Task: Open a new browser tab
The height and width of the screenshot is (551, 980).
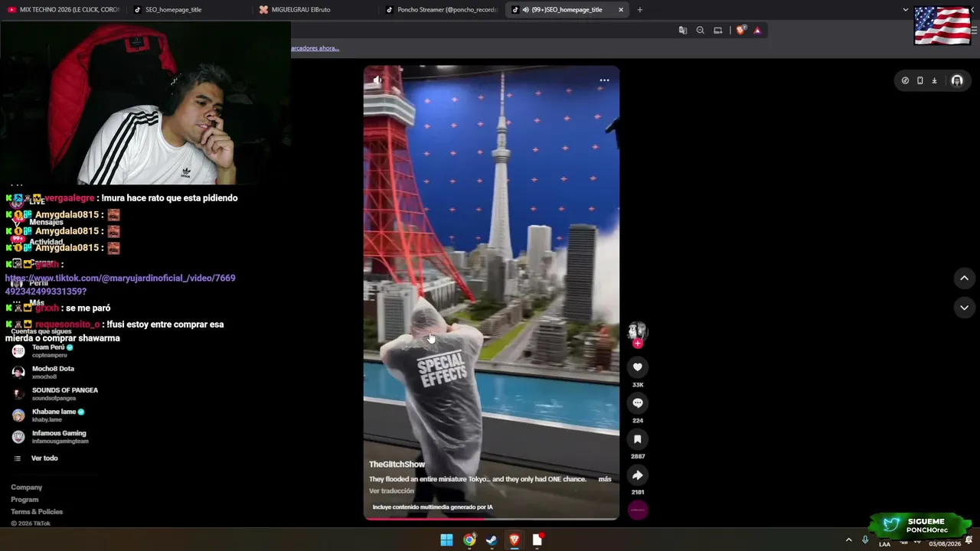Action: [x=640, y=10]
